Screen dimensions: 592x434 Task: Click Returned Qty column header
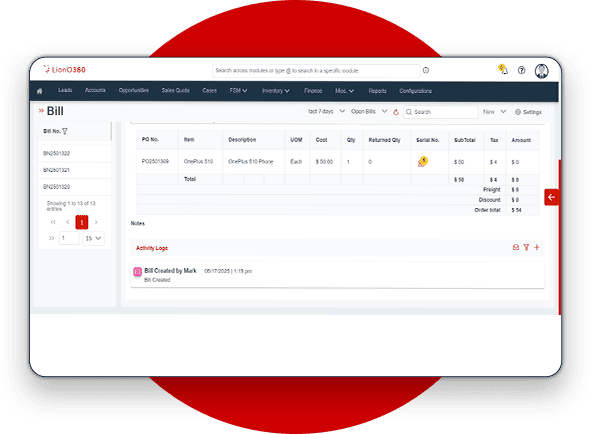384,140
